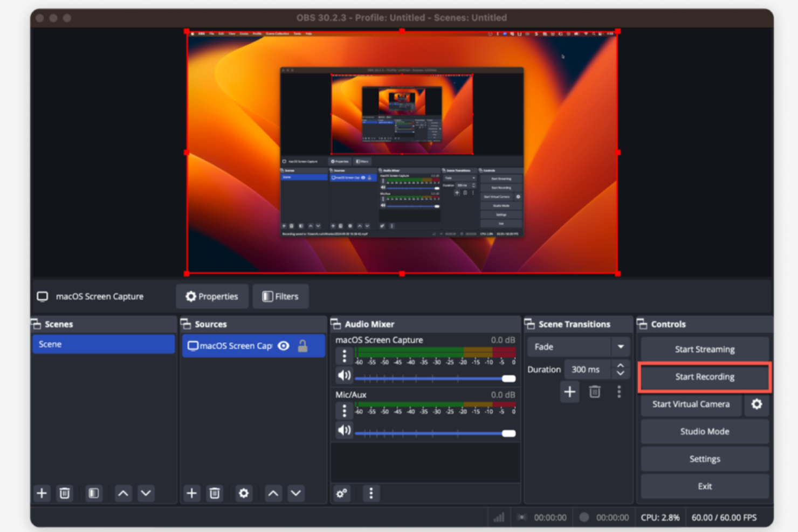The height and width of the screenshot is (532, 798).
Task: Start streaming from the Controls panel
Action: click(704, 349)
